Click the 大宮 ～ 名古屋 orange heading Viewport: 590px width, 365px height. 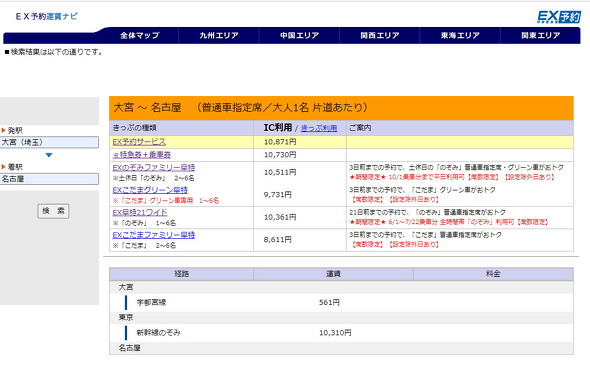coord(341,108)
